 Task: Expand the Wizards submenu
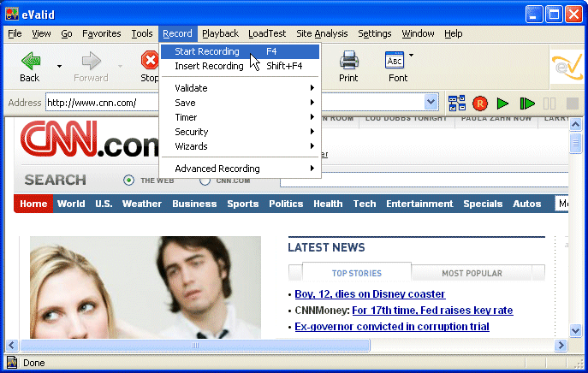tap(240, 146)
